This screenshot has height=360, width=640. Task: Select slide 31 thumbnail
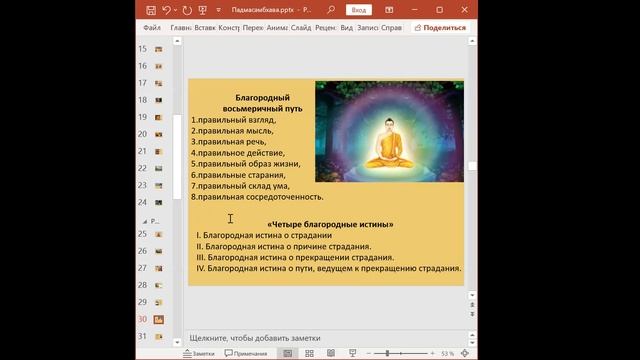(158, 337)
